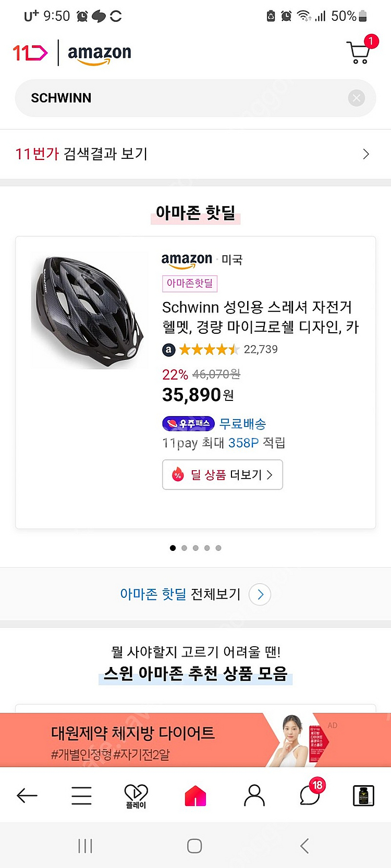Image resolution: width=391 pixels, height=868 pixels.
Task: Open 아마존 핫딜 전체보기 circled arrow
Action: (x=260, y=594)
